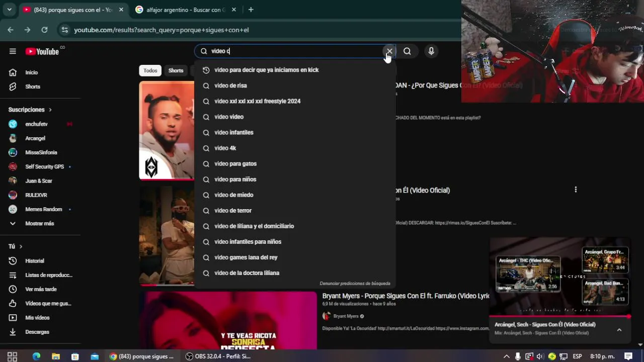Choose suggestion video de miedo
The image size is (644, 362).
[295, 195]
